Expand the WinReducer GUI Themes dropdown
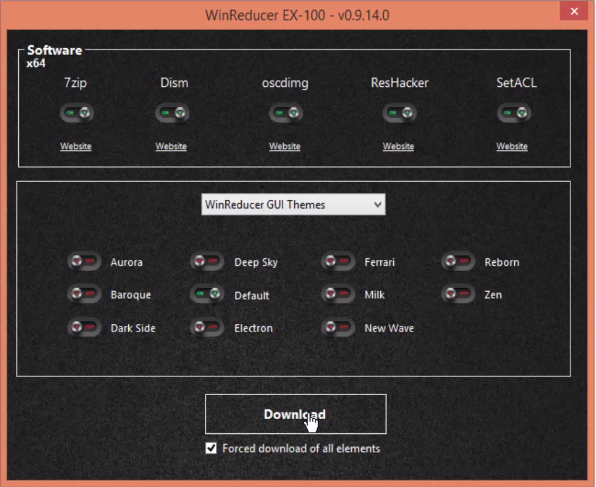Image resolution: width=596 pixels, height=487 pixels. [293, 205]
